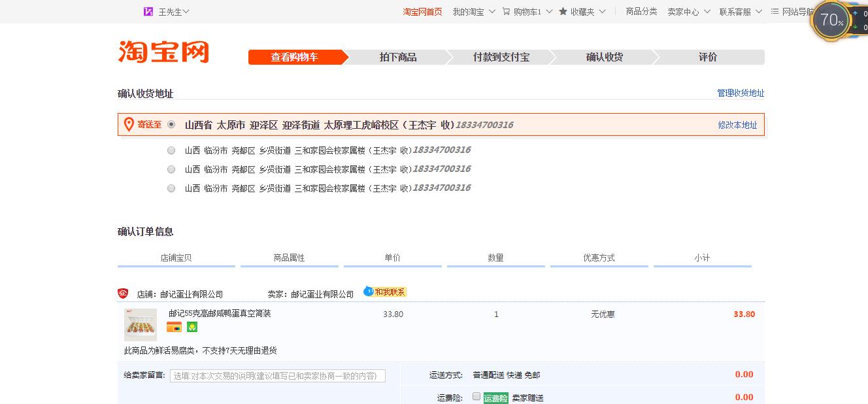Click the green badge icon under product title
The image size is (868, 404).
point(192,327)
